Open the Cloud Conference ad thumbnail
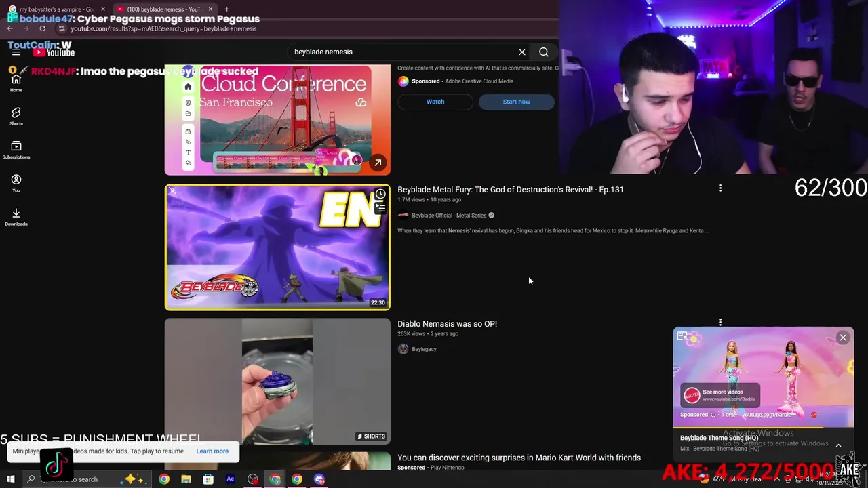 (277, 120)
